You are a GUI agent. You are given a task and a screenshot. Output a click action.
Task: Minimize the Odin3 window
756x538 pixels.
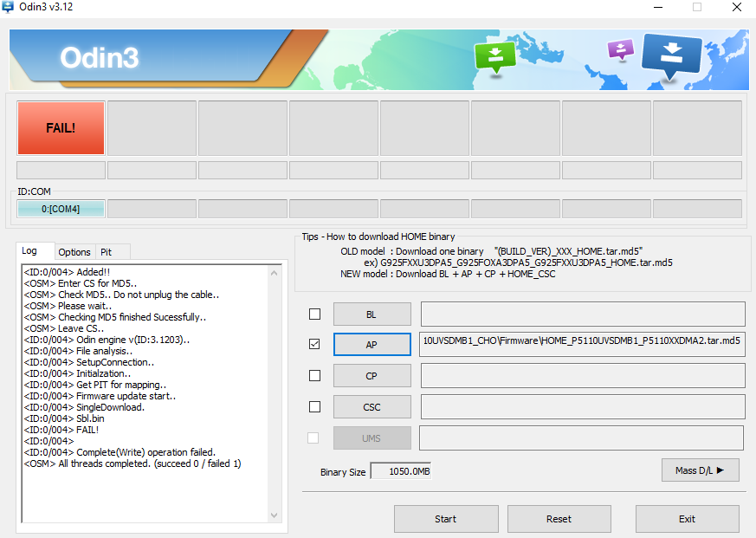click(658, 7)
